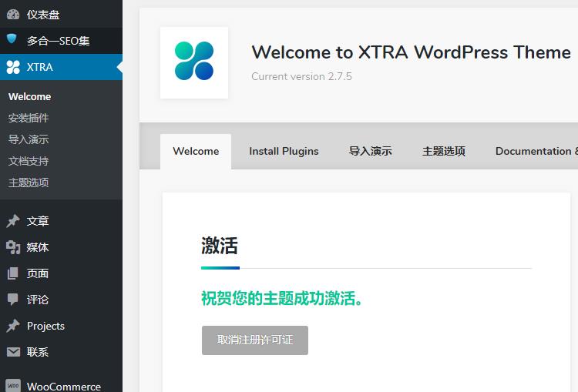Image resolution: width=578 pixels, height=392 pixels.
Task: Select the 主题选项 tab
Action: [444, 151]
